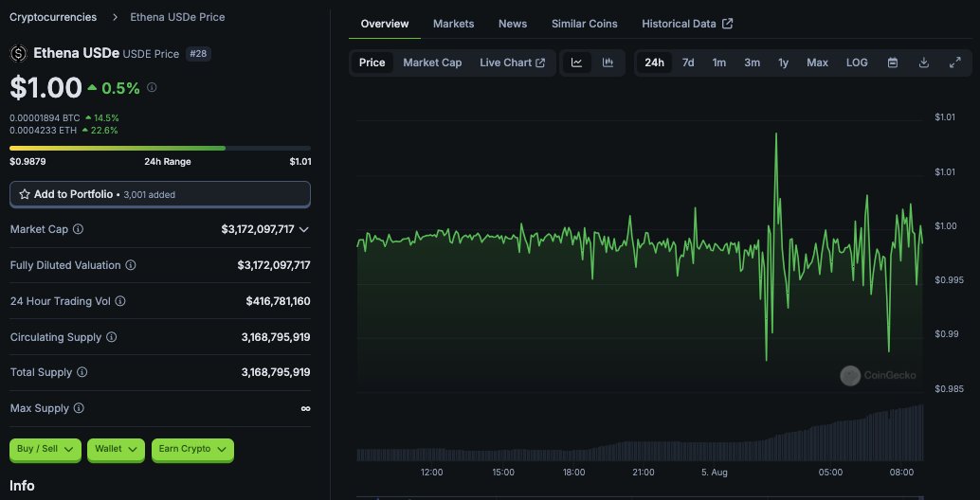Download chart data icon

[924, 62]
